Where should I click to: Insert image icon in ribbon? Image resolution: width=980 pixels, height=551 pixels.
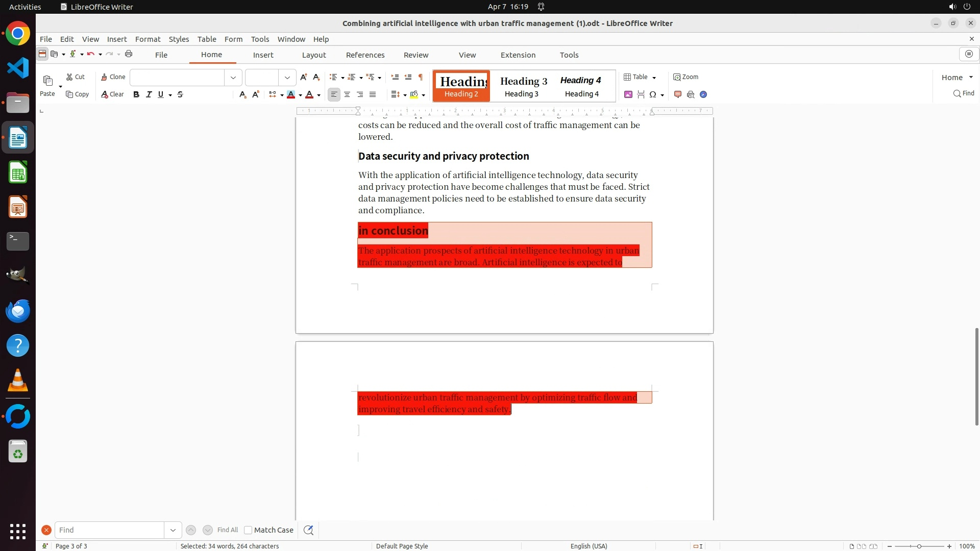click(x=628, y=94)
